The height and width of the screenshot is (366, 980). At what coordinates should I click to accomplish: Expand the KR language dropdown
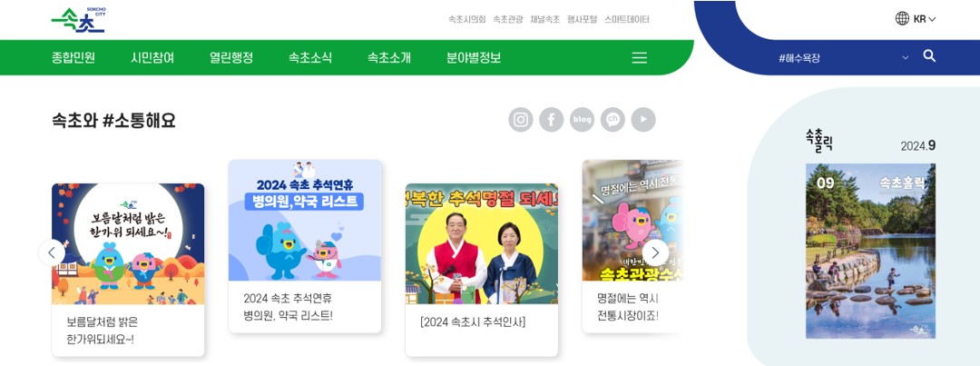tap(925, 19)
